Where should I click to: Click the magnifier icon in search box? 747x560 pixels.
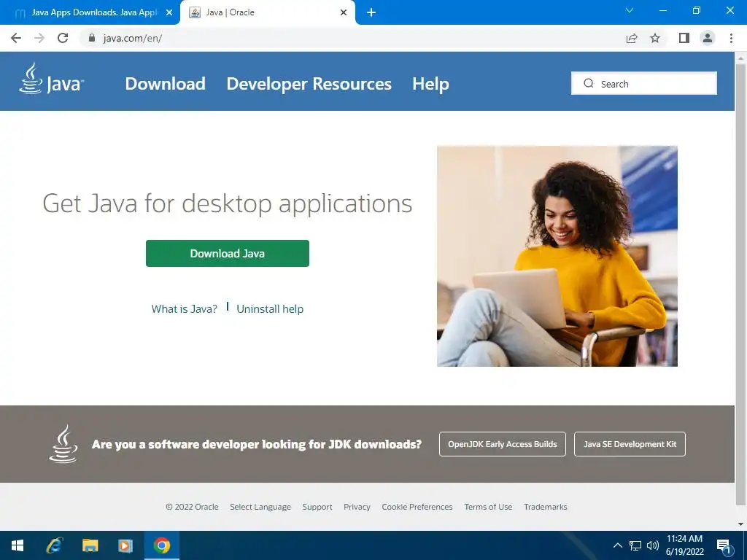(589, 83)
